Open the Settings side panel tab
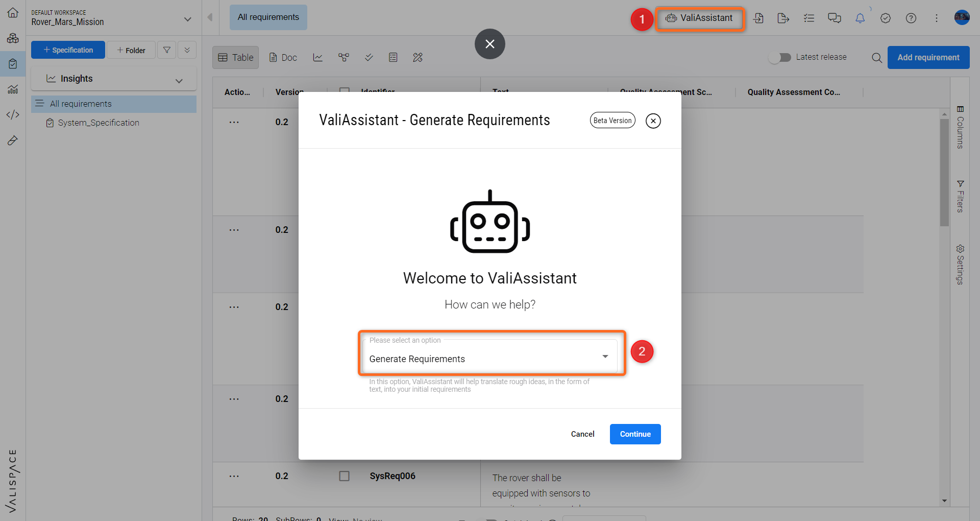This screenshot has height=521, width=980. click(960, 265)
